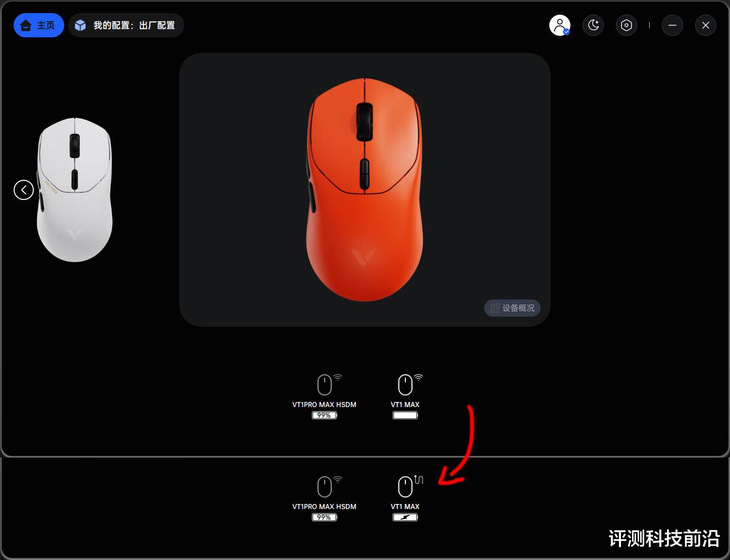
Task: Open the user account profile icon
Action: 560,25
